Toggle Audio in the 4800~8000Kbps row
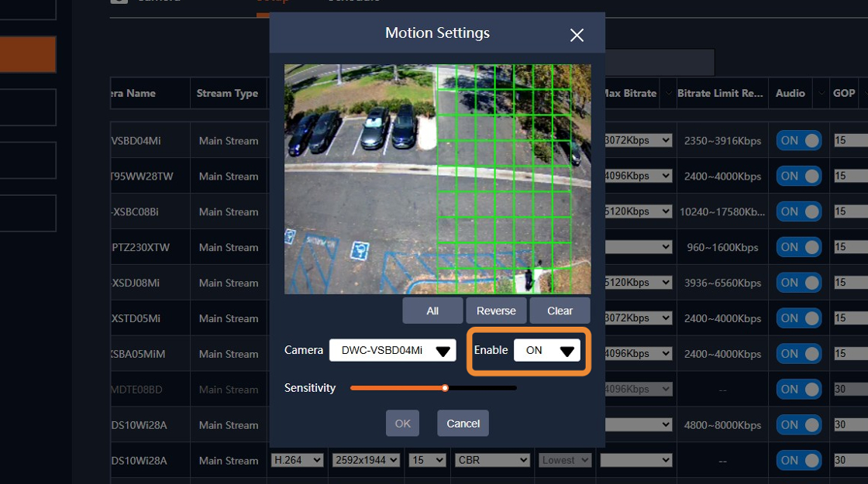 pyautogui.click(x=799, y=425)
